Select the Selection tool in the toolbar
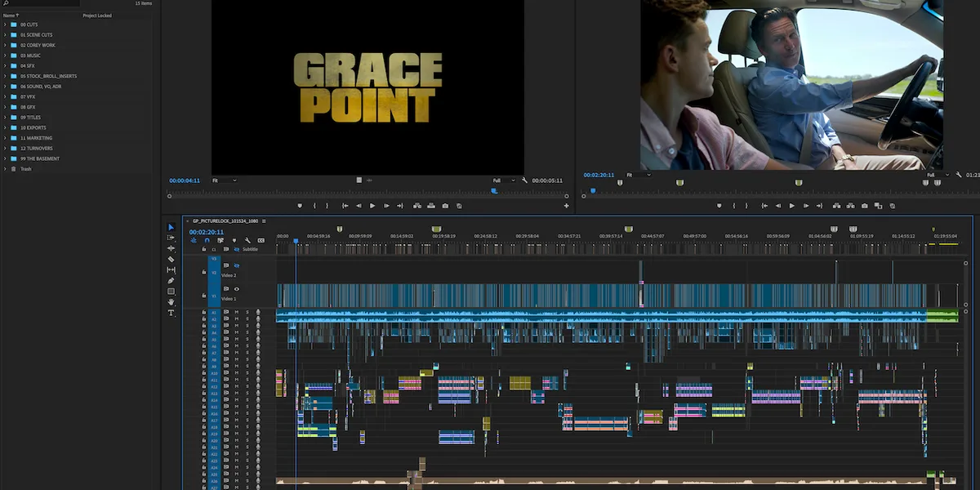The height and width of the screenshot is (490, 980). click(x=171, y=227)
